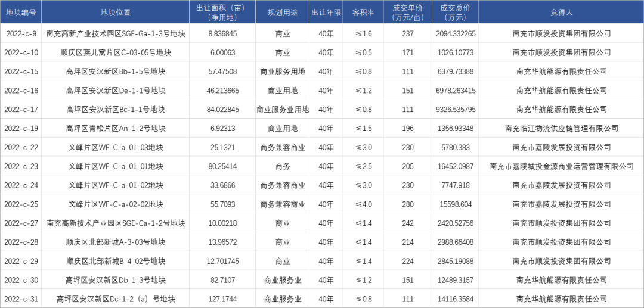This screenshot has height=308, width=644.
Task: Click 高坪区青松片区An-1-2号地块
Action: (x=116, y=129)
